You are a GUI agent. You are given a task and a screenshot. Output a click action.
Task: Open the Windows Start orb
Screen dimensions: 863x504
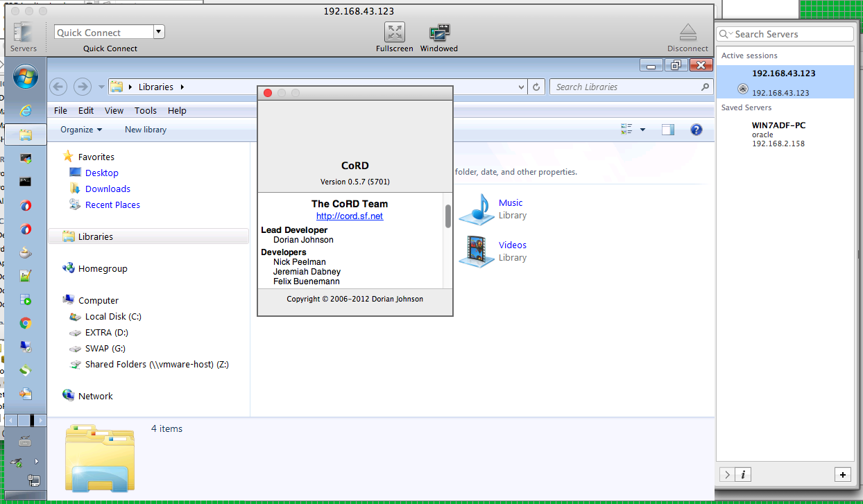pyautogui.click(x=25, y=76)
